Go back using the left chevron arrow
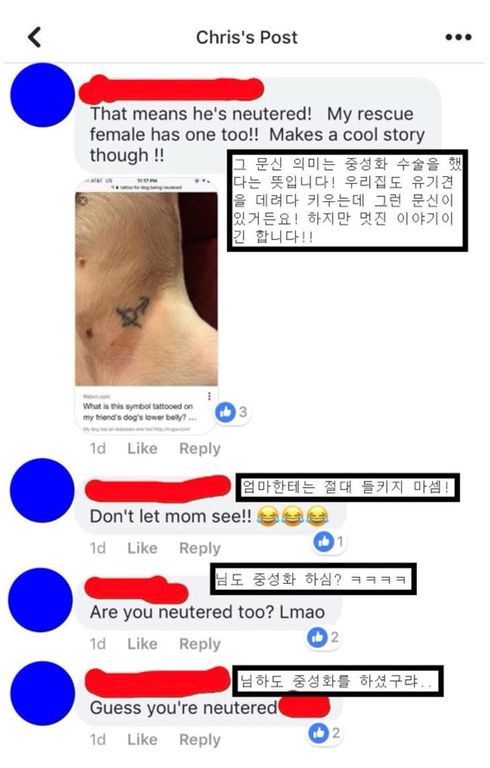The height and width of the screenshot is (768, 490). point(35,37)
